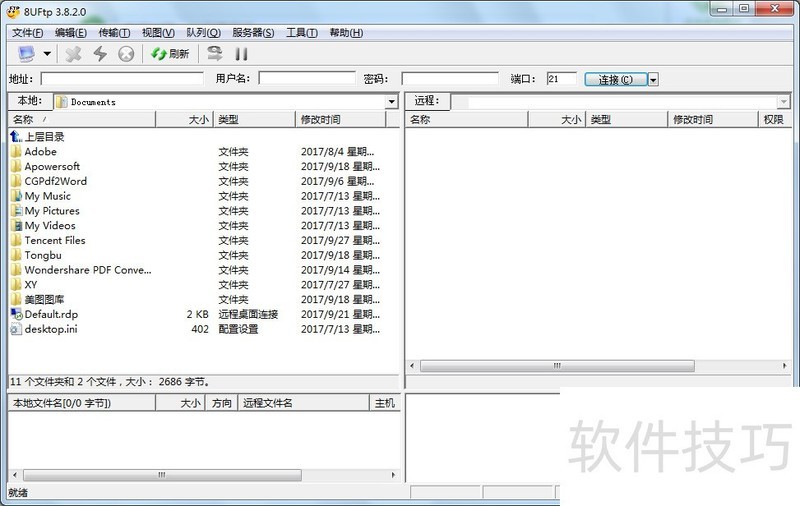Select the Tencent Files folder icon

[16, 240]
